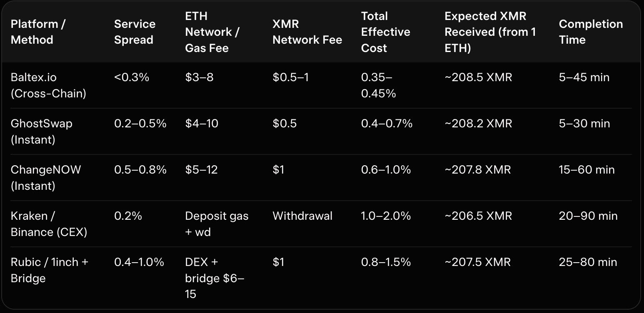Click the 5–30 min completion time

(x=584, y=124)
